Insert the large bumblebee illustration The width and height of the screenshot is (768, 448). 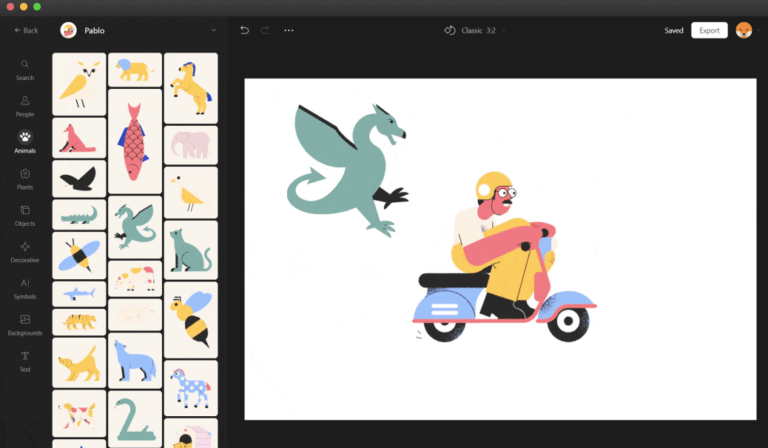[191, 320]
